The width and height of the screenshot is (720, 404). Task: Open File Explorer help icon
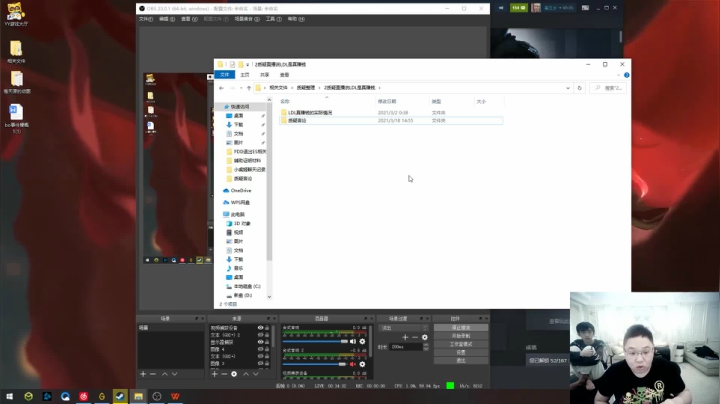point(626,75)
